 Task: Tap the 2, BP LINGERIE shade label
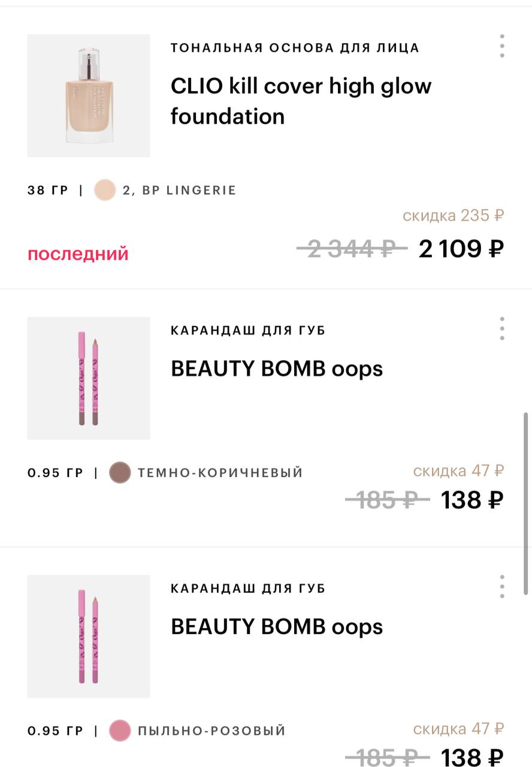pyautogui.click(x=179, y=191)
